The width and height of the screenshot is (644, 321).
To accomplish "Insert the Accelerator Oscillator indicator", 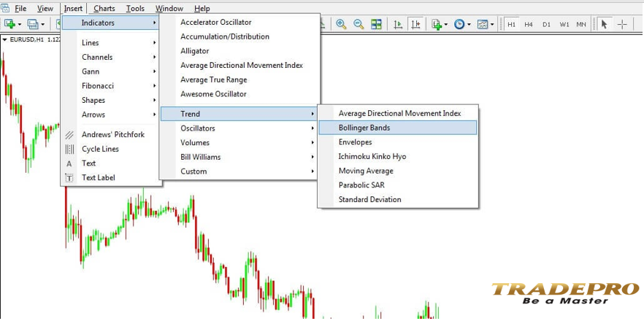I will pyautogui.click(x=239, y=22).
